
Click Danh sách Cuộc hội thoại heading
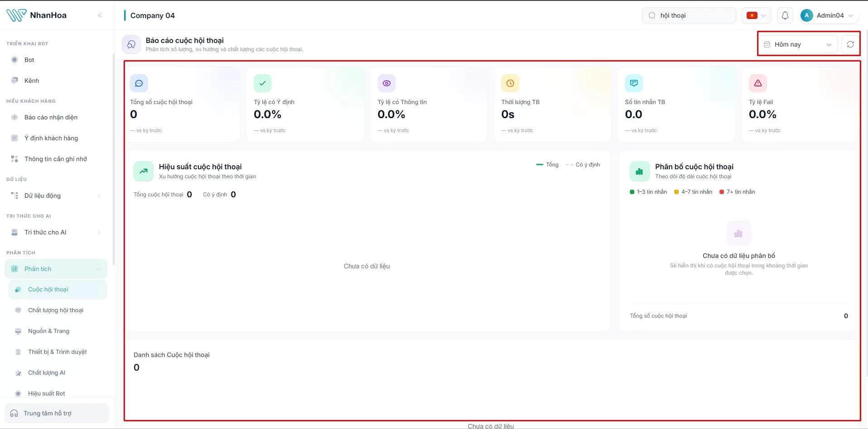click(x=172, y=355)
